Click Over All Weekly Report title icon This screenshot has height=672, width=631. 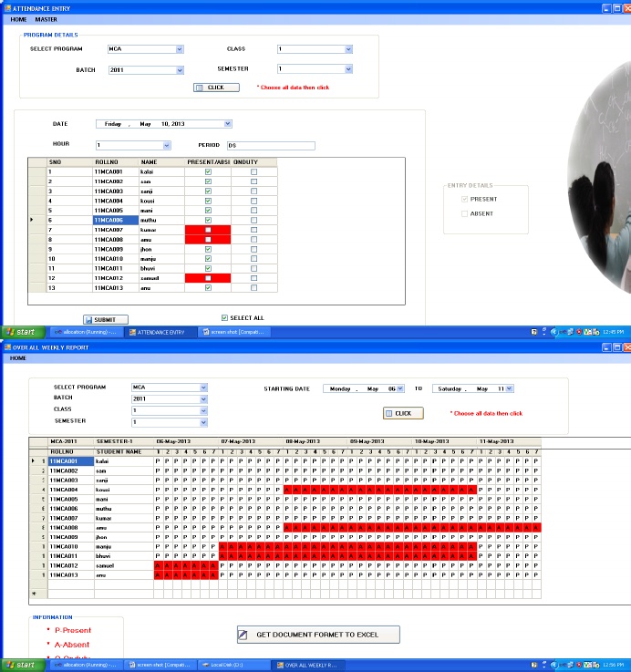pyautogui.click(x=7, y=346)
